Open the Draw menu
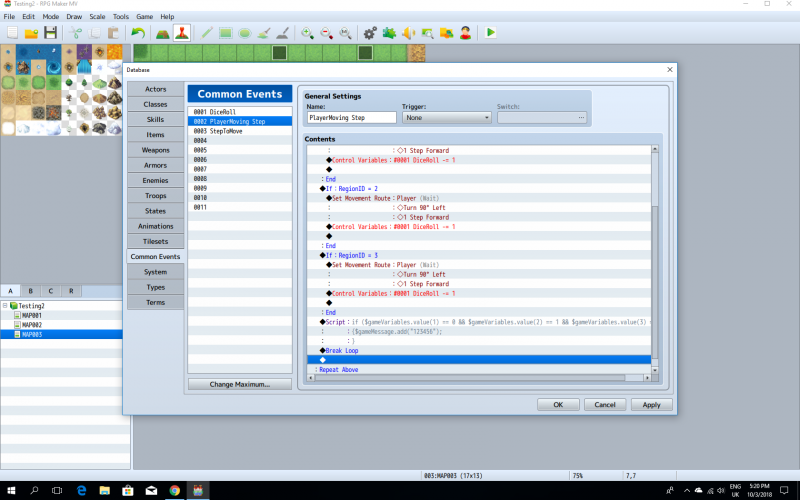800x500 pixels. click(74, 16)
